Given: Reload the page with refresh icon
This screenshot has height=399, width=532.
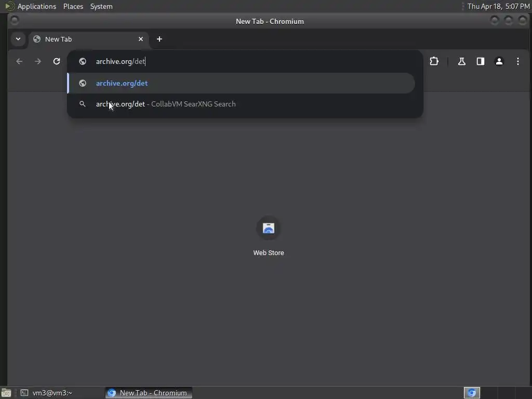Looking at the screenshot, I should [x=57, y=61].
